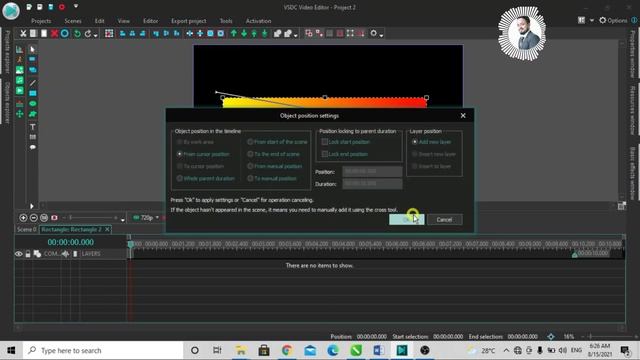Viewport: 640px width, 360px height.
Task: Expand the left toolbar with the arrow below it
Action: [31, 206]
